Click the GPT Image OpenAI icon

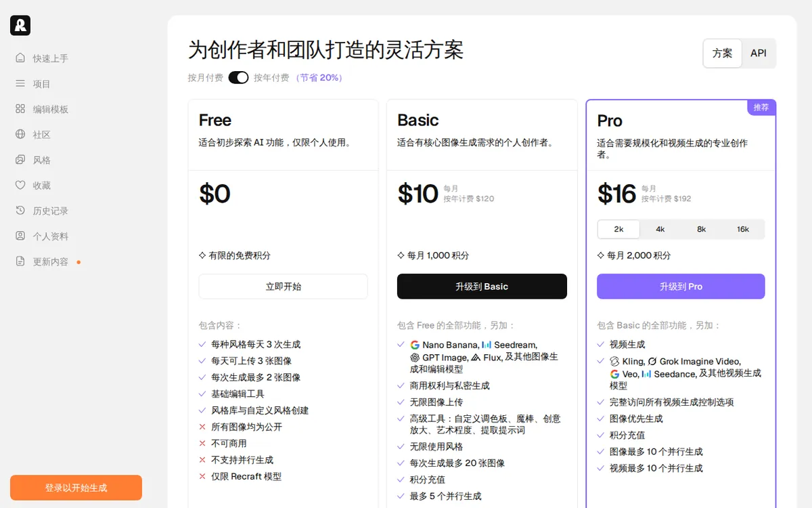(x=415, y=358)
